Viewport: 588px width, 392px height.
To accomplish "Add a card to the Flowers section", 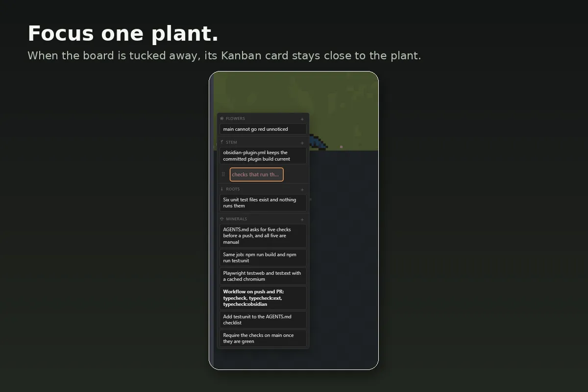I will [x=302, y=119].
